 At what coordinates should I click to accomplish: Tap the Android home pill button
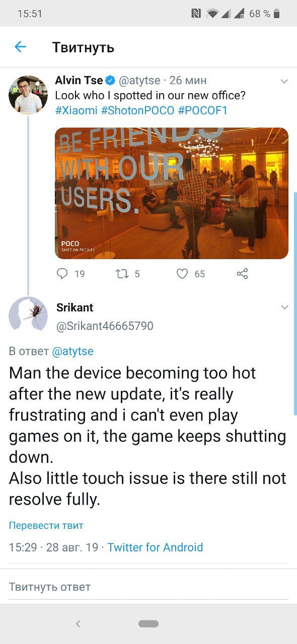point(148,624)
